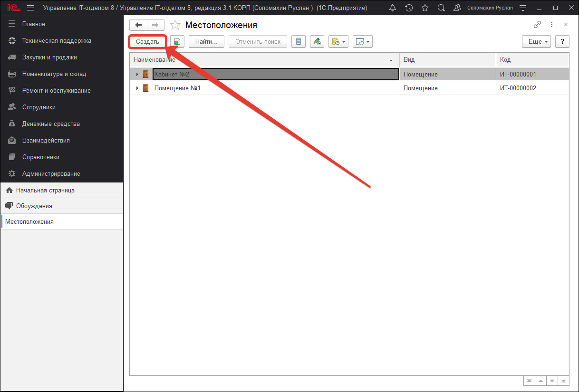Open the history clock icon in the title bar

pos(409,8)
